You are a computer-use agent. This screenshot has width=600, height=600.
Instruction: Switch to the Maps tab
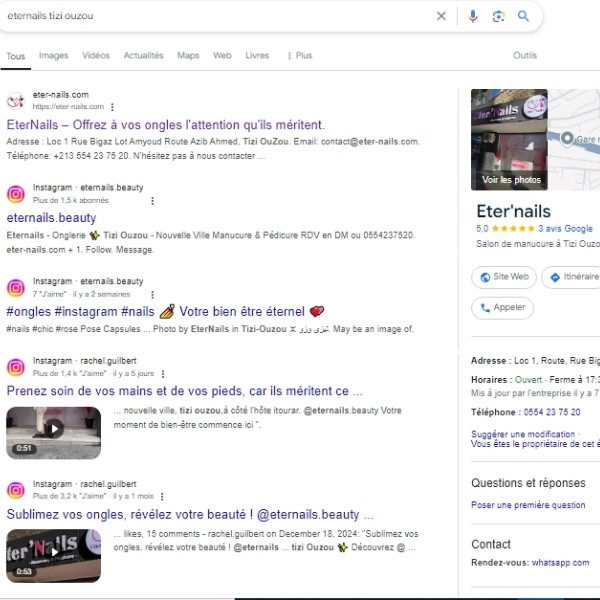point(188,56)
